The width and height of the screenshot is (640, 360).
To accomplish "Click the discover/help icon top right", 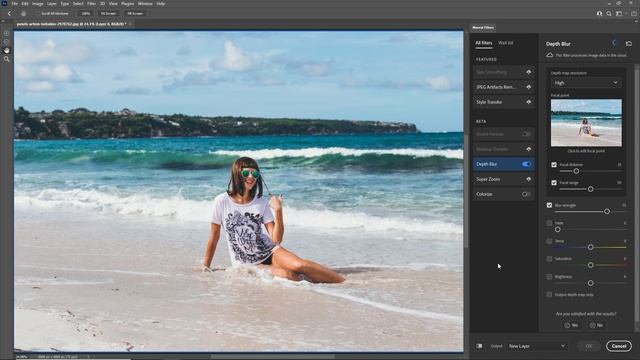I will coord(599,13).
